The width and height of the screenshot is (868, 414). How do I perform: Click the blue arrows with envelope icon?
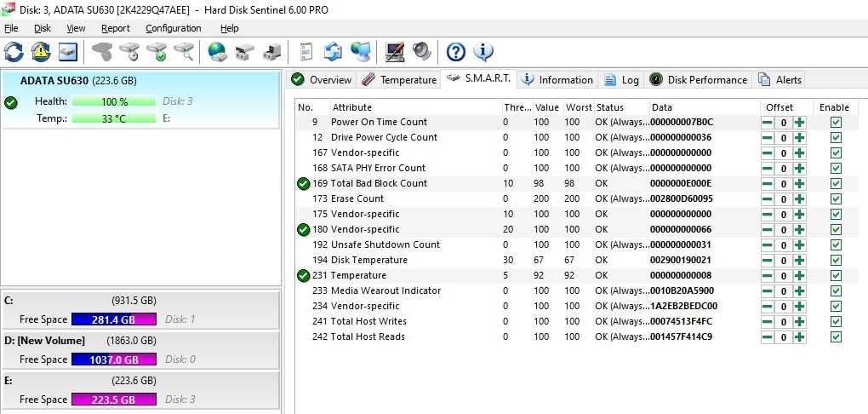[x=333, y=52]
